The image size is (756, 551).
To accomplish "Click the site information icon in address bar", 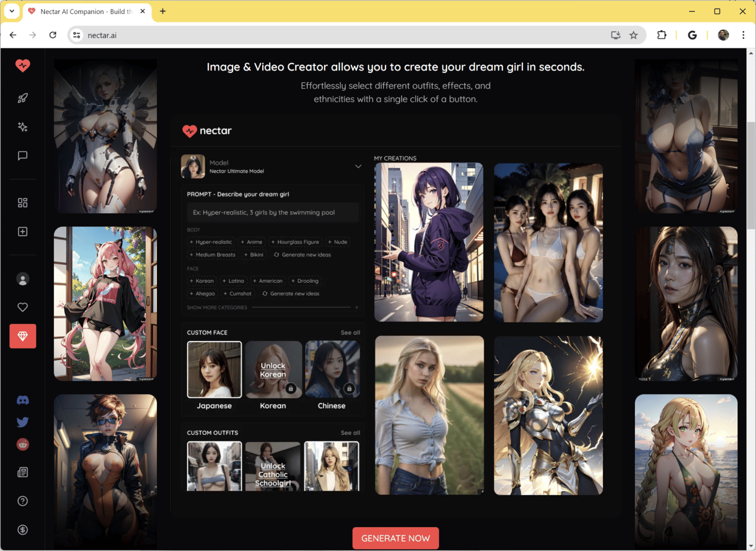I will point(77,35).
